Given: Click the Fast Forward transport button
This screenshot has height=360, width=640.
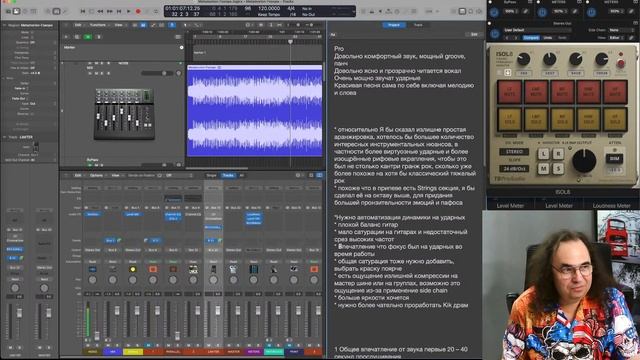Looking at the screenshot, I should pos(110,11).
